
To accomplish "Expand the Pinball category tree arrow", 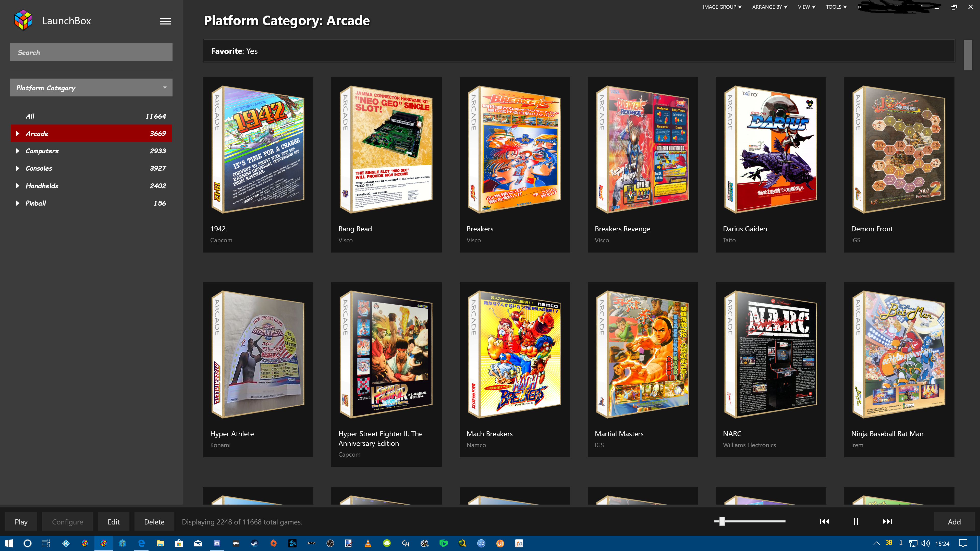I will pyautogui.click(x=18, y=203).
